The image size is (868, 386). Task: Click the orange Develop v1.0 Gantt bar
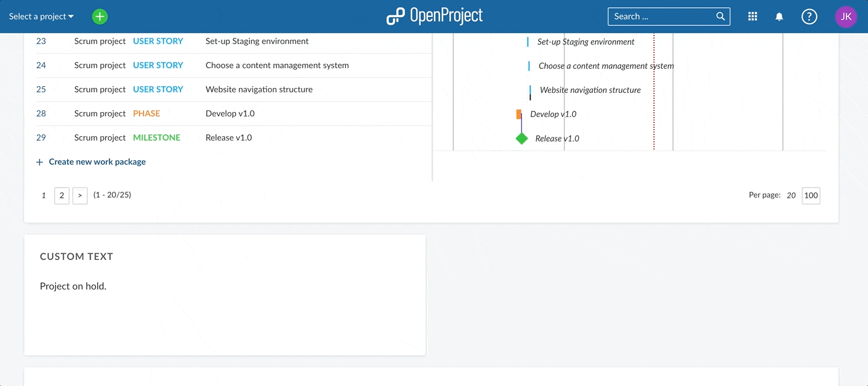point(519,114)
